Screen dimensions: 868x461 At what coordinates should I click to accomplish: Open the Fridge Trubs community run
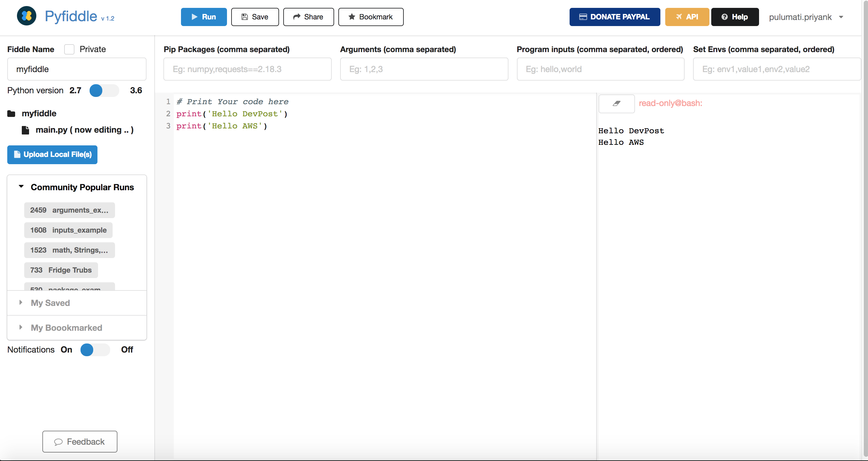(61, 270)
